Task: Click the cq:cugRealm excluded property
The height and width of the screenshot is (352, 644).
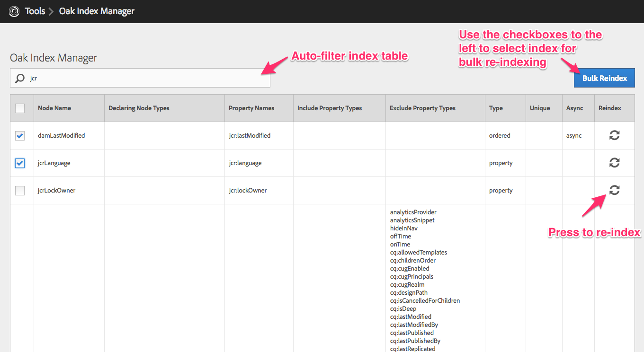Action: (407, 284)
